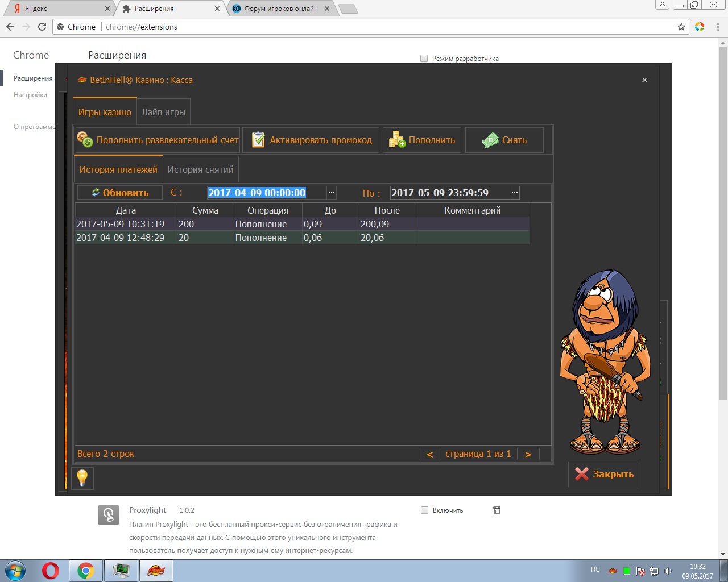728x582 pixels.
Task: Open the end date picker ellipsis
Action: coord(515,193)
